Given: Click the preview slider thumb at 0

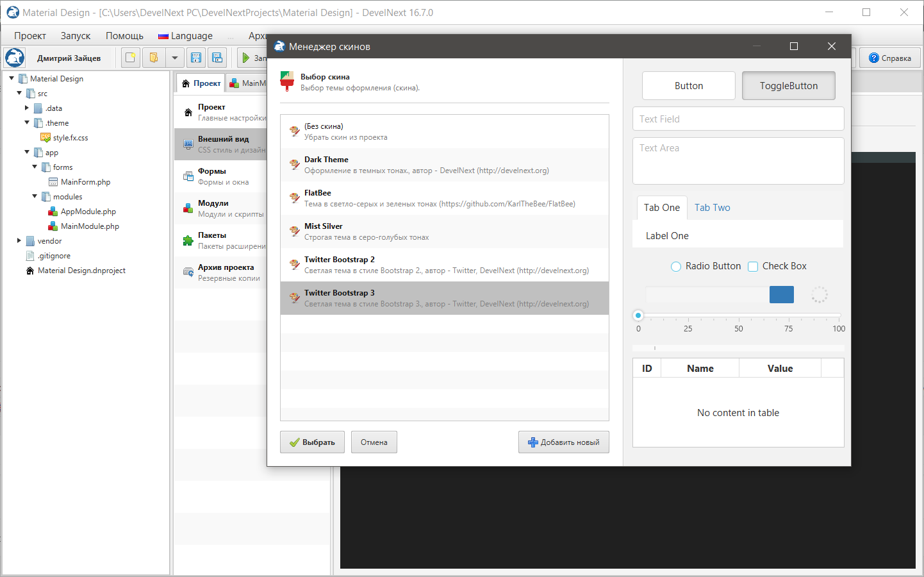Looking at the screenshot, I should pos(638,315).
